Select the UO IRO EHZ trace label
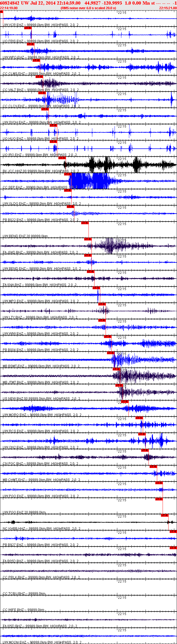 point(40,155)
